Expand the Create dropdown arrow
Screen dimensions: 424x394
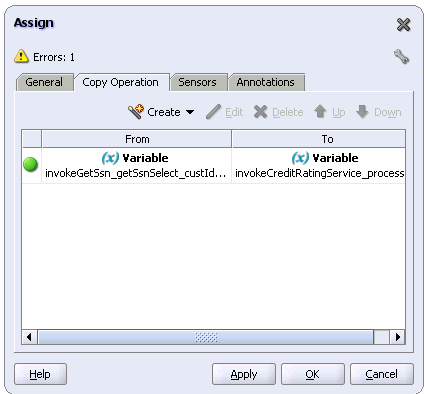click(x=190, y=112)
